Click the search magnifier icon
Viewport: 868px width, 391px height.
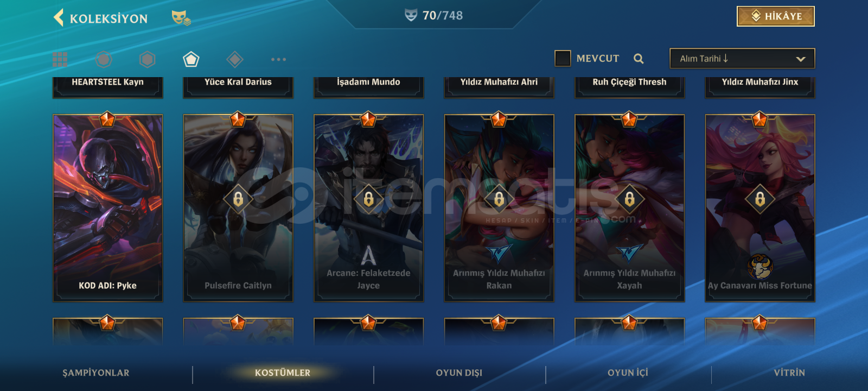639,59
